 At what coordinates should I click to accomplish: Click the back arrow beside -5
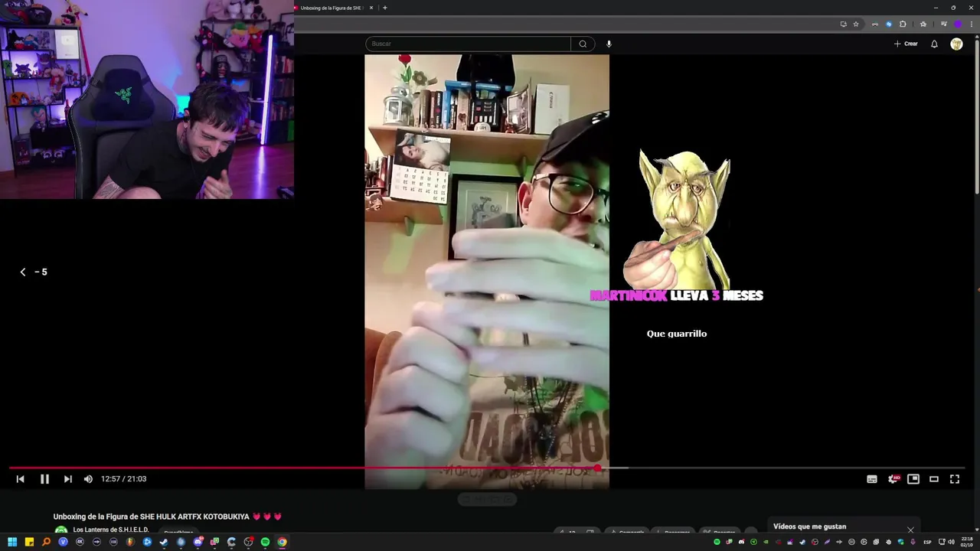23,272
